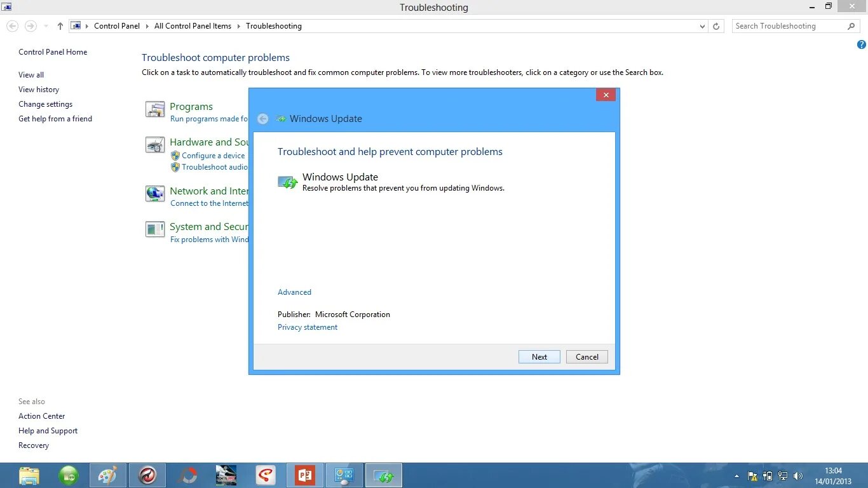
Task: Click the Programs category icon
Action: pyautogui.click(x=155, y=109)
